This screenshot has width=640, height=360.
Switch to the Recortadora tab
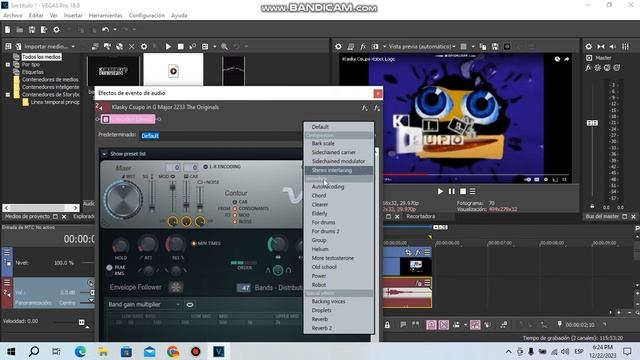coord(420,216)
